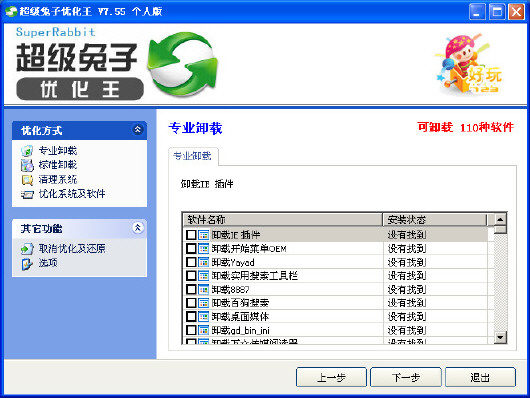Check the 卸载IE 插件 checkbox
The width and height of the screenshot is (530, 398).
point(191,234)
